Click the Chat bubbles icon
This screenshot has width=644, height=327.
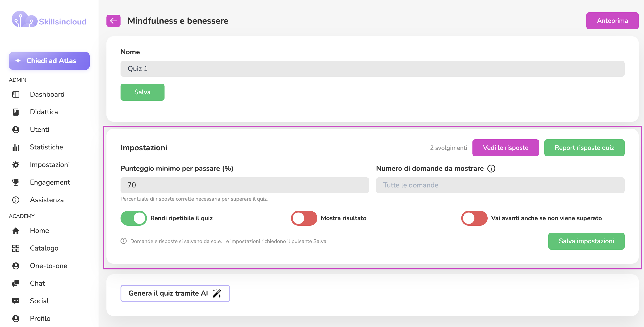pyautogui.click(x=16, y=283)
